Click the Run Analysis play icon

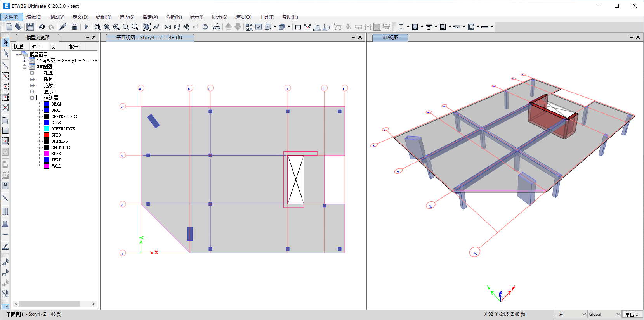[x=86, y=27]
